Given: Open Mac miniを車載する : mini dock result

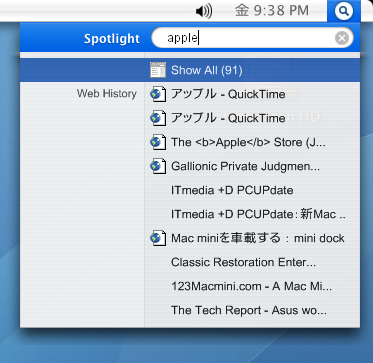Looking at the screenshot, I should click(x=258, y=238).
